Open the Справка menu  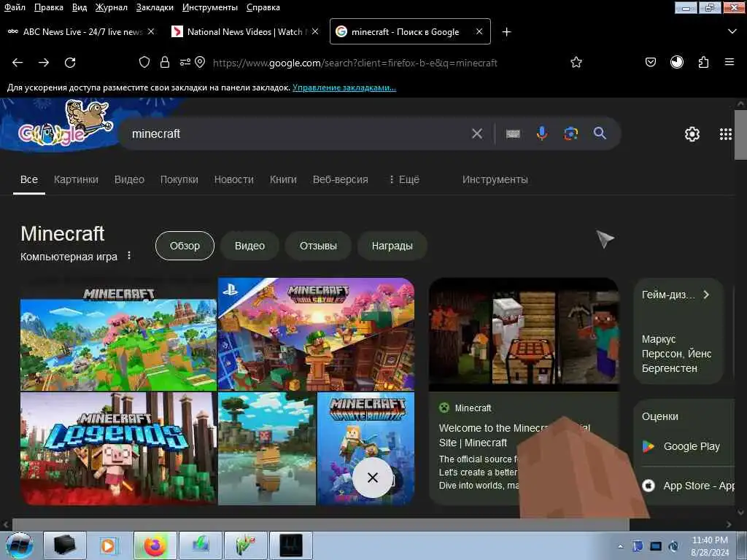point(263,7)
